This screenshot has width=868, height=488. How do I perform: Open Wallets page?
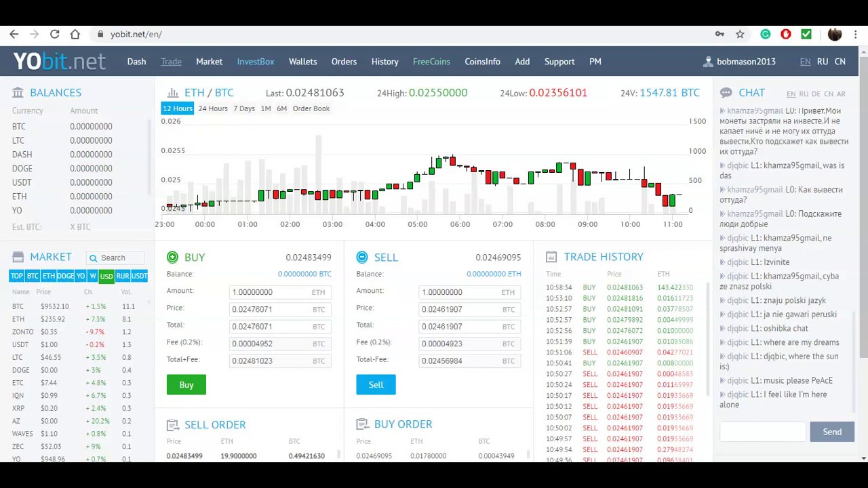302,62
